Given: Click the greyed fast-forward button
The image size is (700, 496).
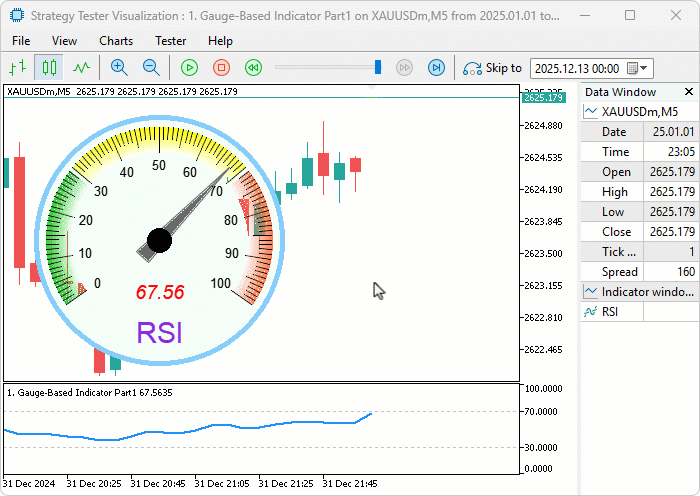Looking at the screenshot, I should [404, 68].
